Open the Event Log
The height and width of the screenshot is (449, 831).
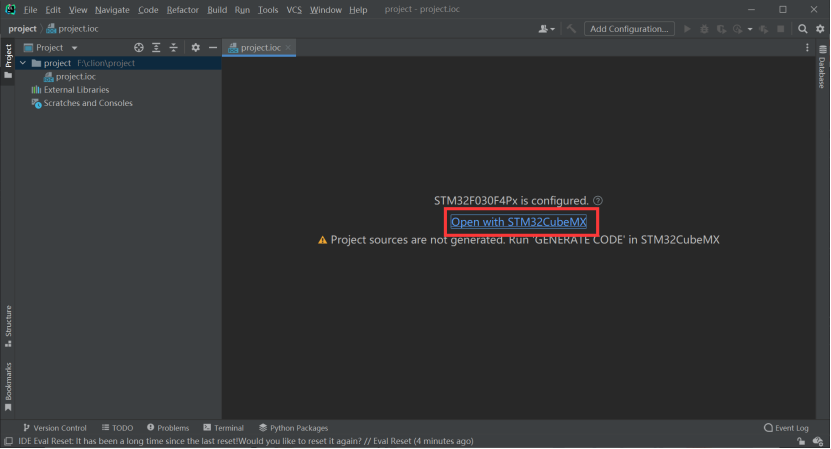[x=786, y=428]
